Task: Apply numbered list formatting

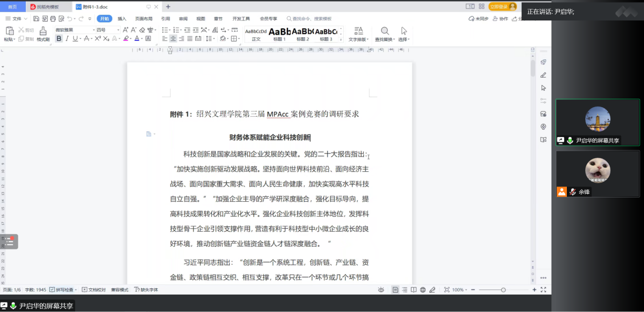Action: 176,30
